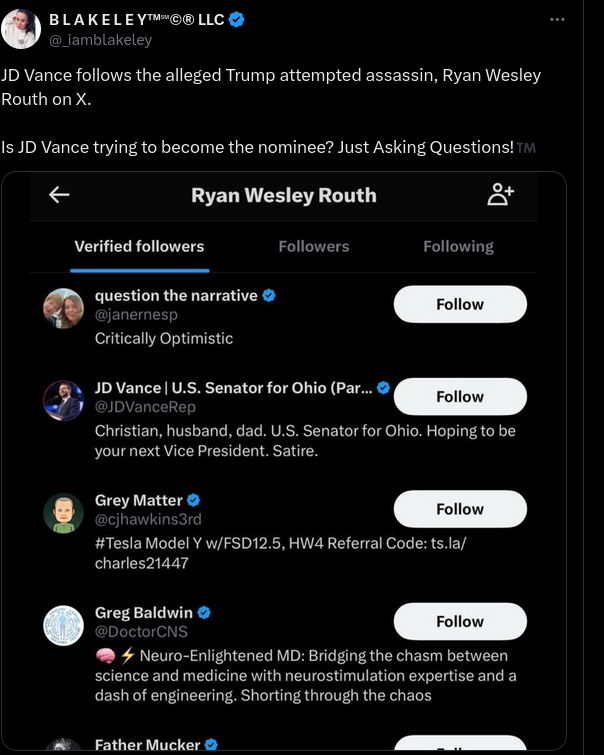Click the Greg Baldwin profile avatar
604x755 pixels.
click(x=63, y=625)
